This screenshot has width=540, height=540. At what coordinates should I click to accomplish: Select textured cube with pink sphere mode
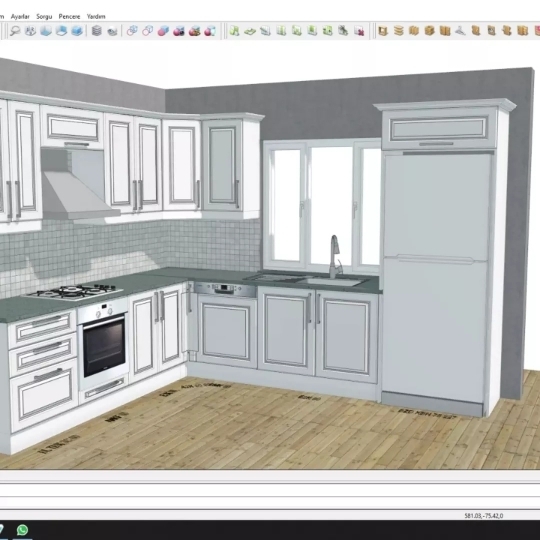tap(194, 31)
